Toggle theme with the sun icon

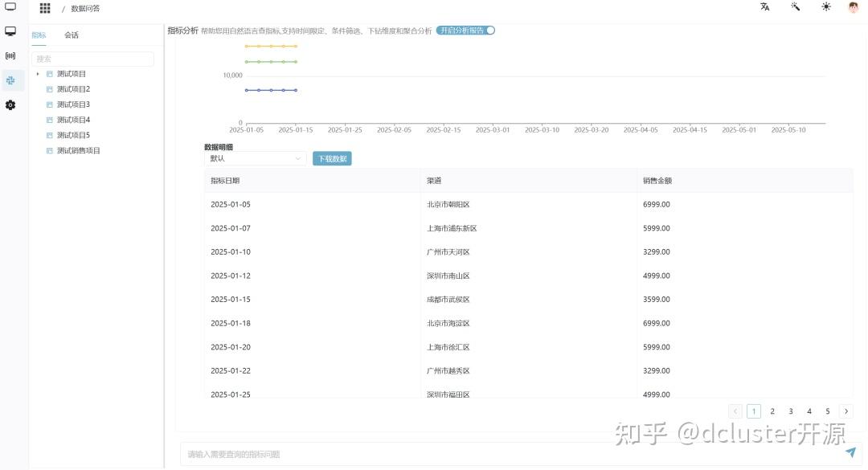click(x=825, y=6)
